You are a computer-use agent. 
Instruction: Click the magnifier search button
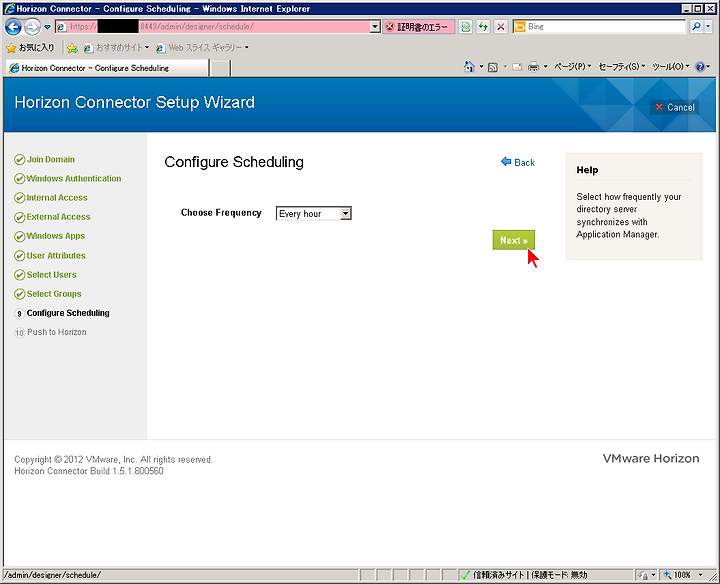click(x=696, y=27)
